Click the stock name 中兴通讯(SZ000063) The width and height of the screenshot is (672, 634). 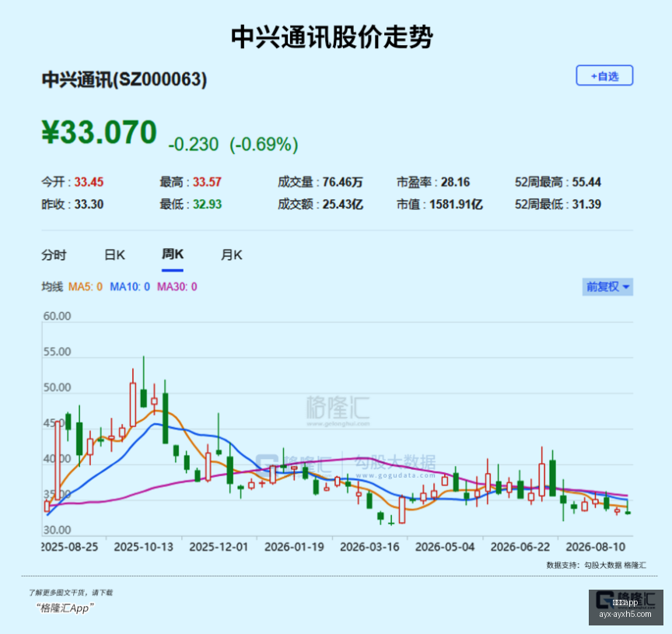(x=124, y=79)
